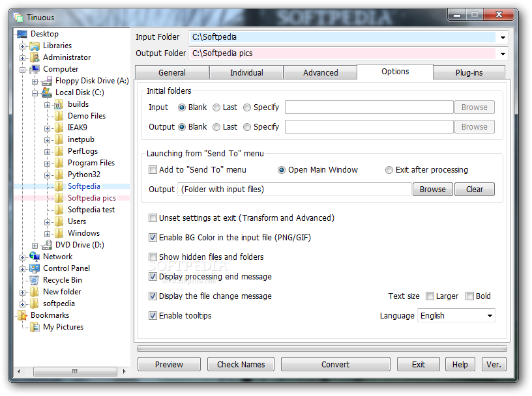Enable Add to "Send To" menu
The height and width of the screenshot is (396, 532).
click(153, 170)
